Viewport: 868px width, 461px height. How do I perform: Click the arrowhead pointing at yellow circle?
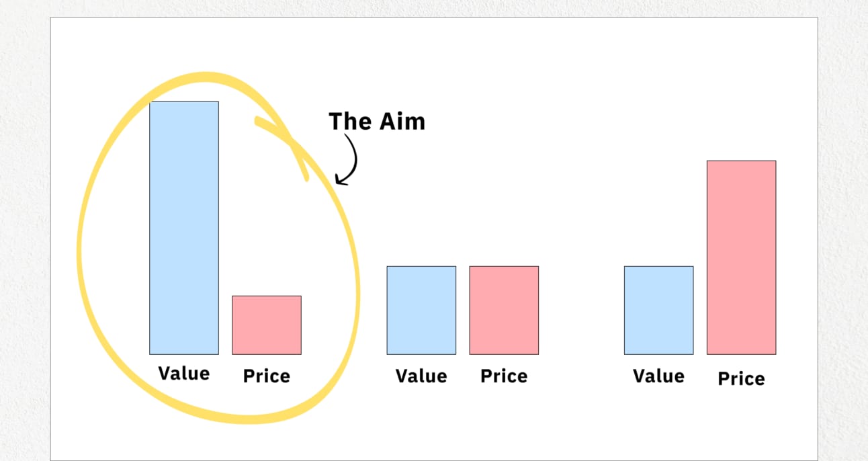pyautogui.click(x=341, y=179)
